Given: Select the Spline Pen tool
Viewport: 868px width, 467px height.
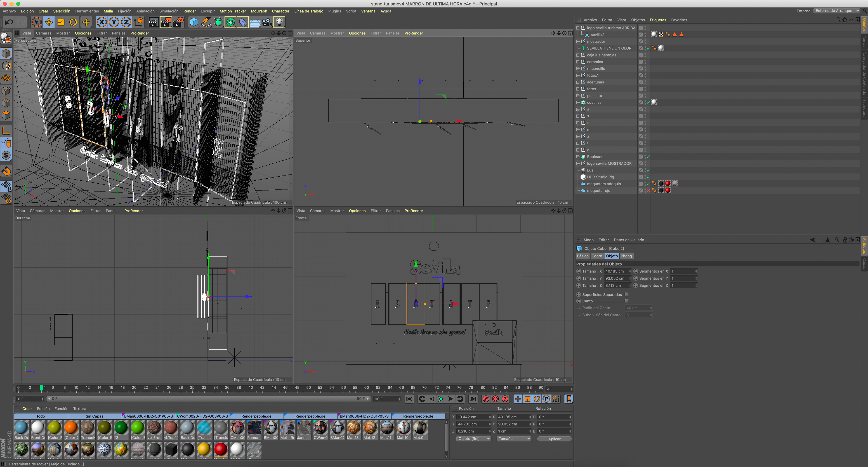Looking at the screenshot, I should (x=206, y=22).
